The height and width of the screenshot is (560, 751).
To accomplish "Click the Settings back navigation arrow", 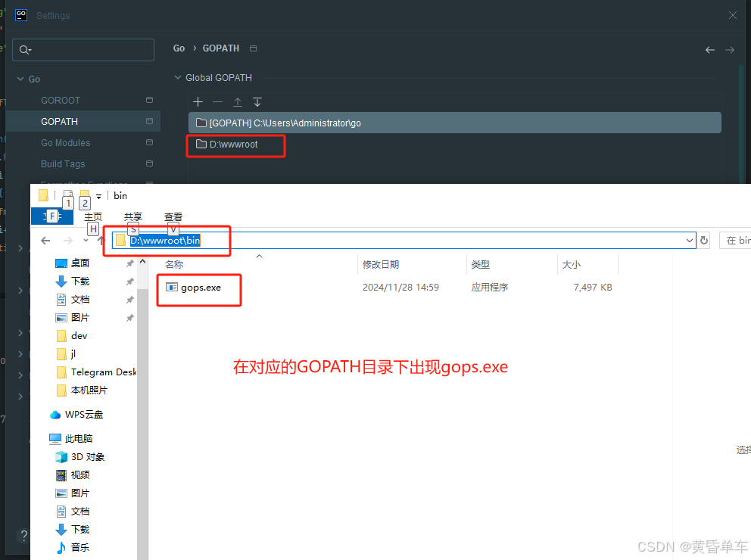I will tap(710, 50).
